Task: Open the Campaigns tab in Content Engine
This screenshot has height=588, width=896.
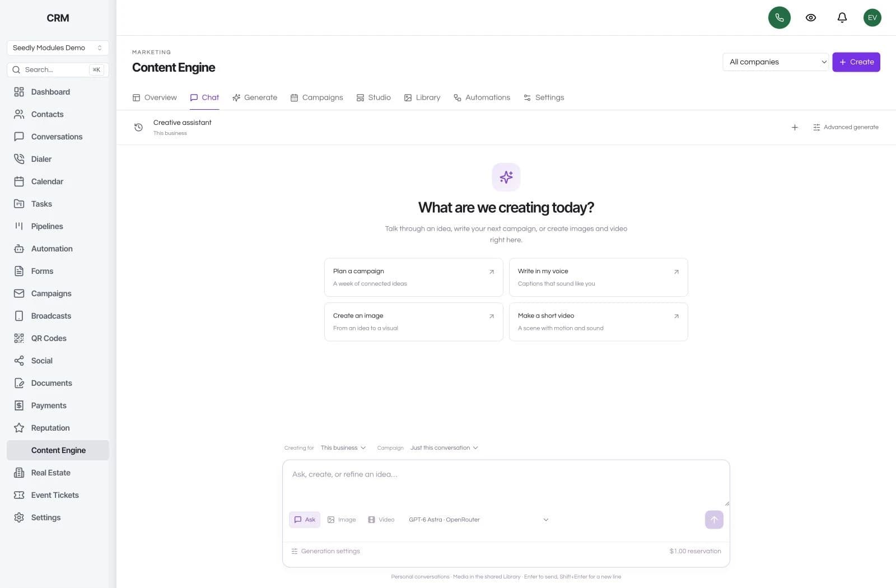Action: 316,97
